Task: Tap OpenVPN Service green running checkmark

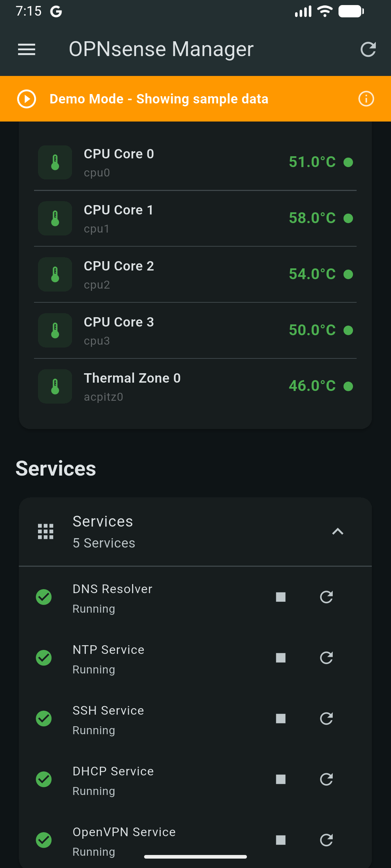Action: (x=44, y=840)
